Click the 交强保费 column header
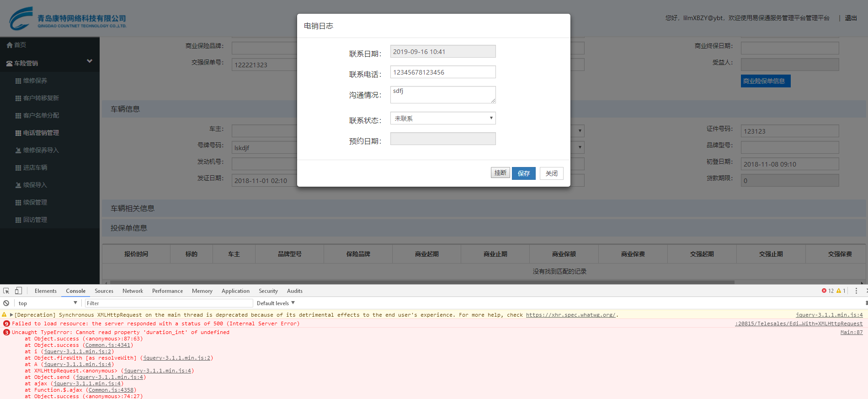Viewport: 868px width, 399px height. click(x=840, y=254)
